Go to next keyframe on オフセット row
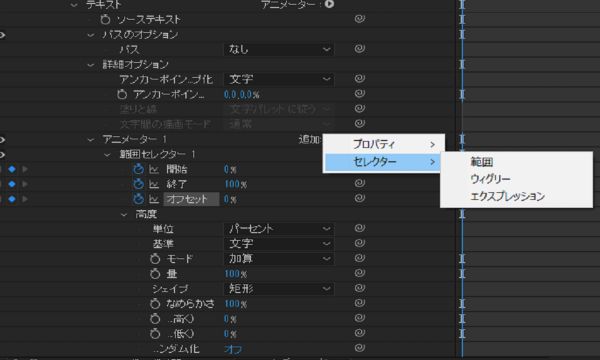Image resolution: width=600 pixels, height=360 pixels. coord(25,199)
